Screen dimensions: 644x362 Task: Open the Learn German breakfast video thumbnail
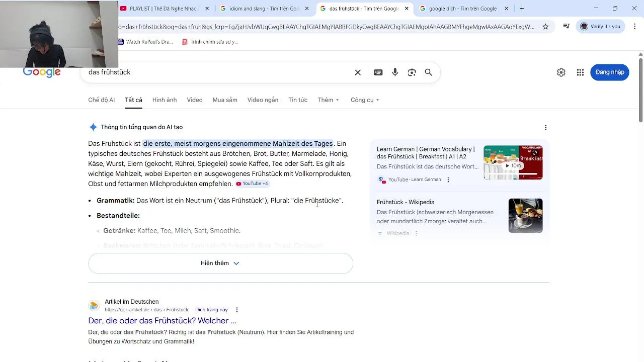[513, 162]
